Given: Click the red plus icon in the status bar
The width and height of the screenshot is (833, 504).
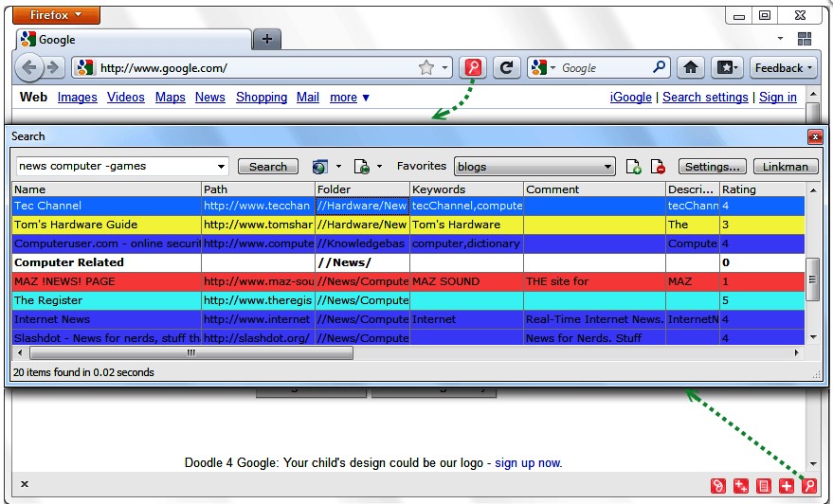Looking at the screenshot, I should pos(786,486).
